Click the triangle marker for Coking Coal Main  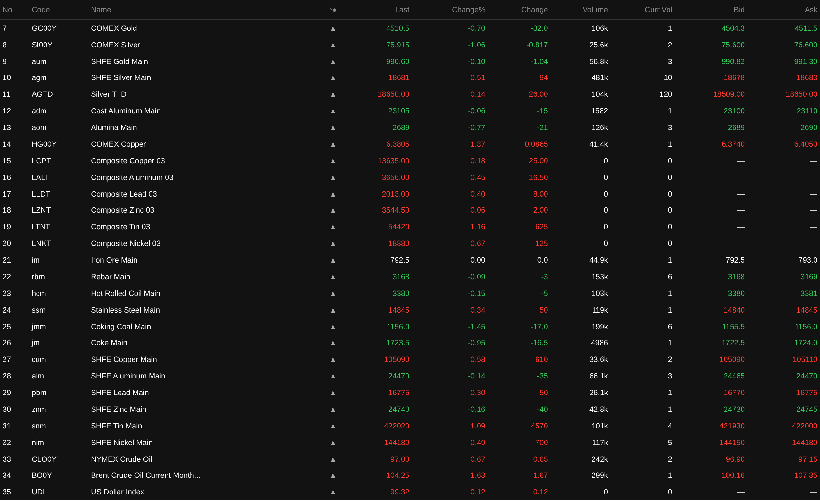333,327
